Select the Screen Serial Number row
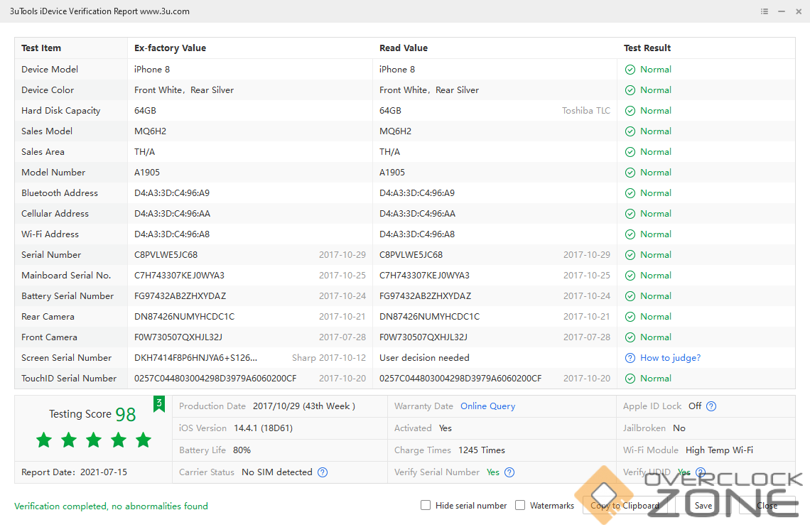Screen dimensions: 810x532 tap(67, 358)
